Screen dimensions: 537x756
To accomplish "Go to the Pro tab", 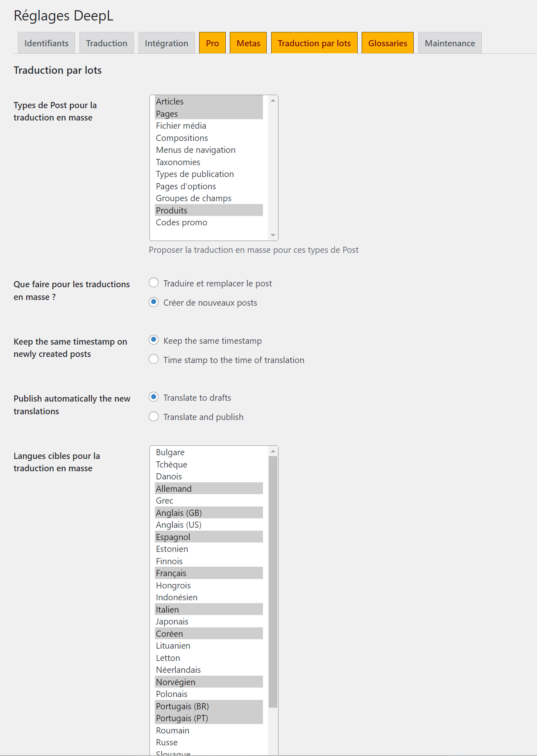I will click(212, 43).
